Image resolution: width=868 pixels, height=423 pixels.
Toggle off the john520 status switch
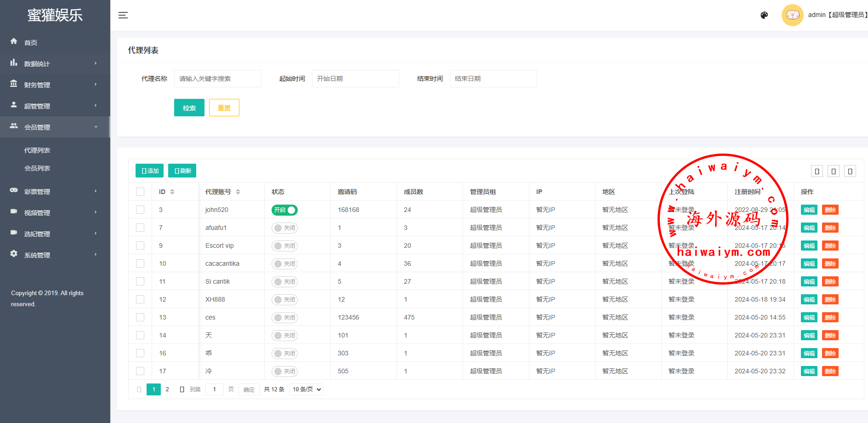pyautogui.click(x=284, y=210)
